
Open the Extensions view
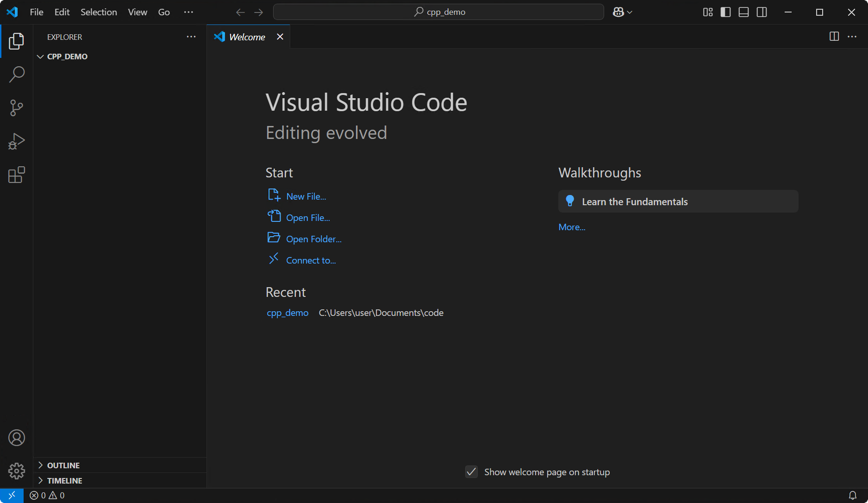coord(16,175)
